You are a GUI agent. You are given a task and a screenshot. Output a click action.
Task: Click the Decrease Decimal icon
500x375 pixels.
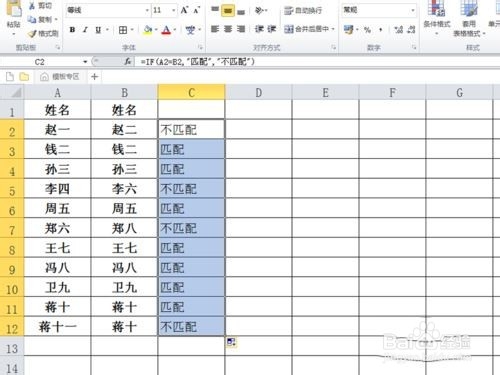click(411, 30)
